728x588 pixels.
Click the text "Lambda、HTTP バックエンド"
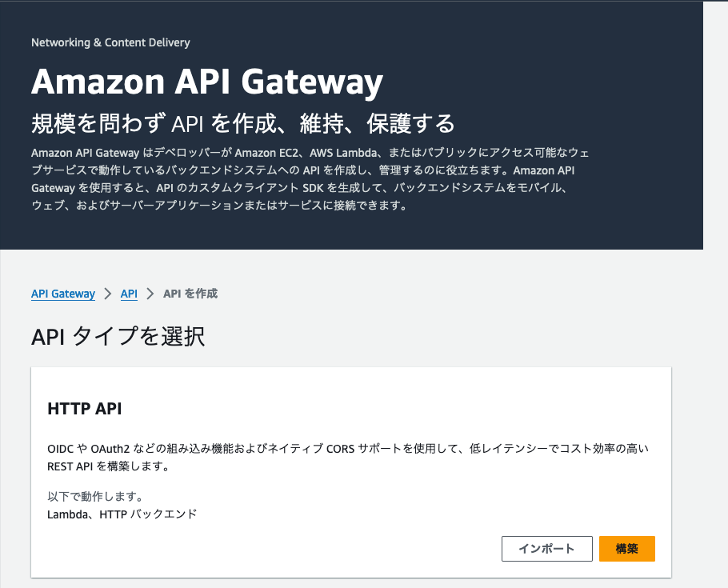122,514
